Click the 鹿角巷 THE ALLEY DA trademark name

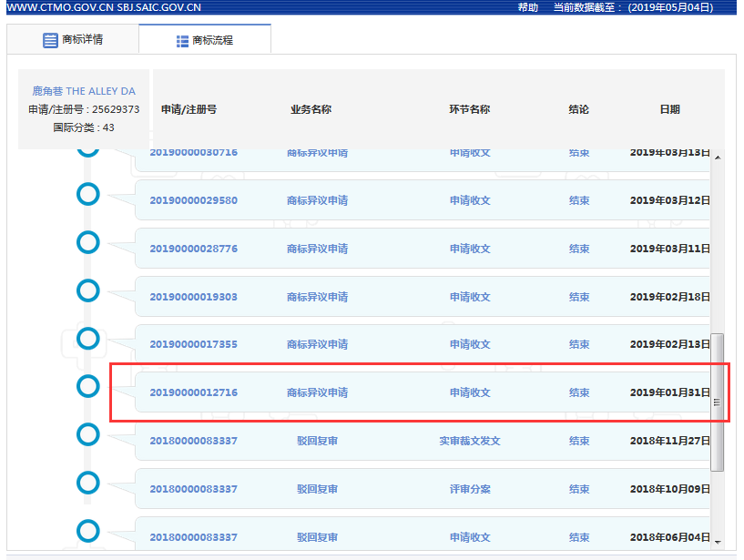pyautogui.click(x=84, y=91)
